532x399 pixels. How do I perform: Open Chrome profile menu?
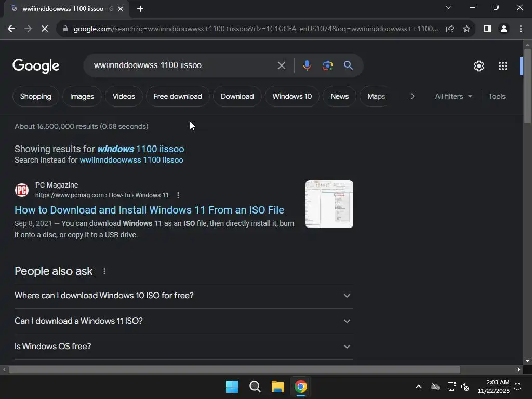pyautogui.click(x=504, y=29)
